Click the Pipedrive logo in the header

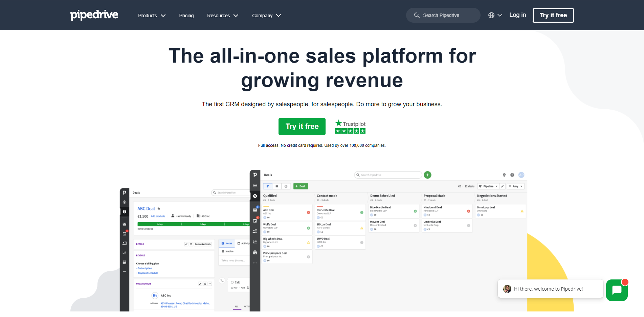coord(94,15)
